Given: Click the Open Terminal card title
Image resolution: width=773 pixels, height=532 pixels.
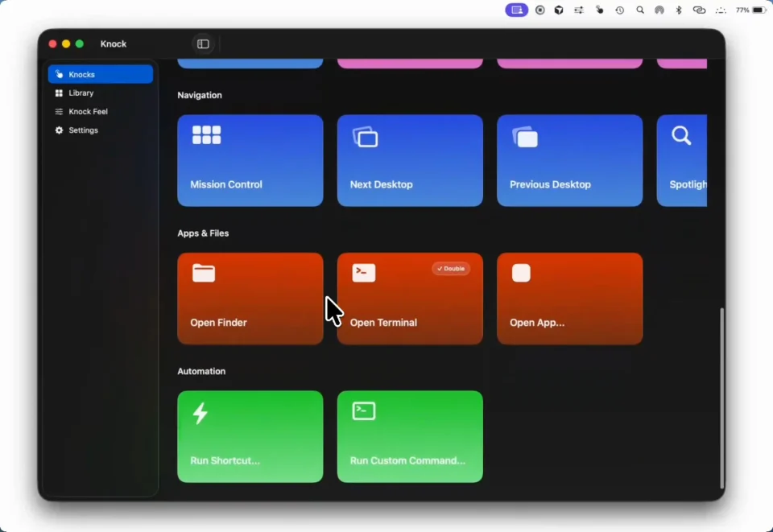Looking at the screenshot, I should click(383, 323).
